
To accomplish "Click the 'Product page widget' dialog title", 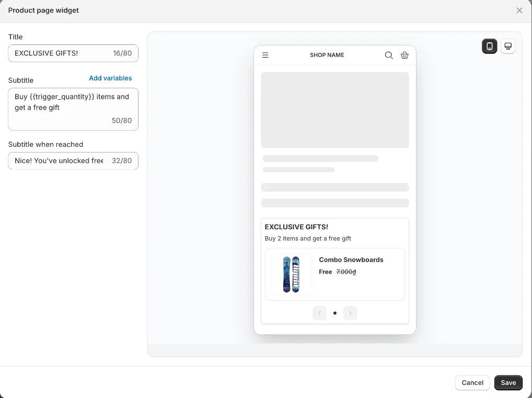I will tap(43, 10).
